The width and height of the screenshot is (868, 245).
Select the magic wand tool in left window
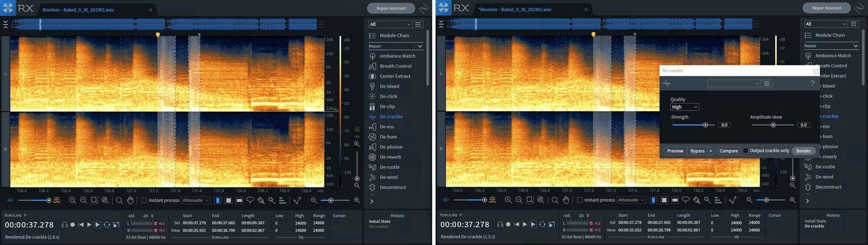(272, 200)
